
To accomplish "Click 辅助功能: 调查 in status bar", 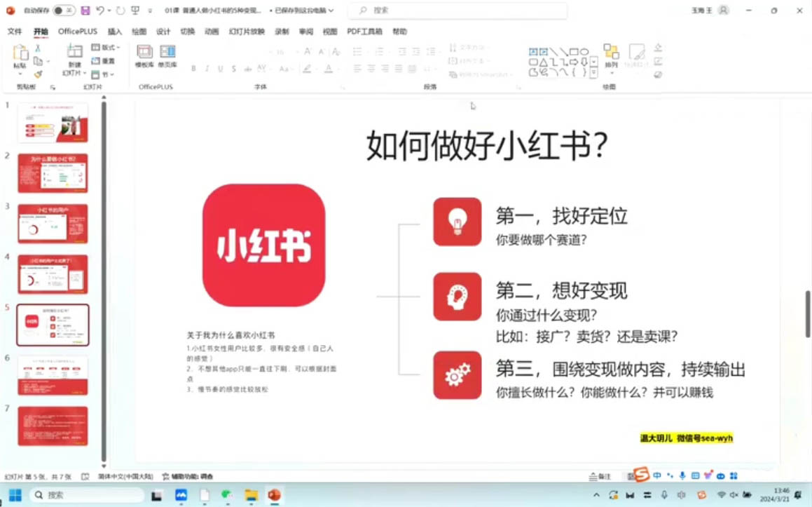I will coord(188,476).
